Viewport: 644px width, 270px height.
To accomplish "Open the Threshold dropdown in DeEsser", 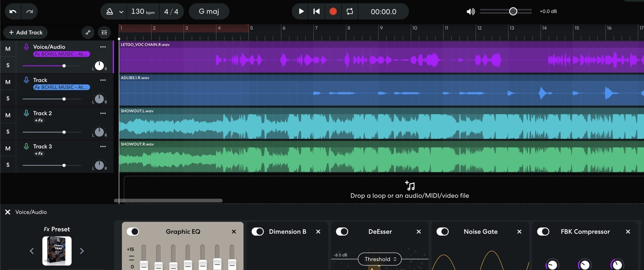I will pyautogui.click(x=379, y=259).
